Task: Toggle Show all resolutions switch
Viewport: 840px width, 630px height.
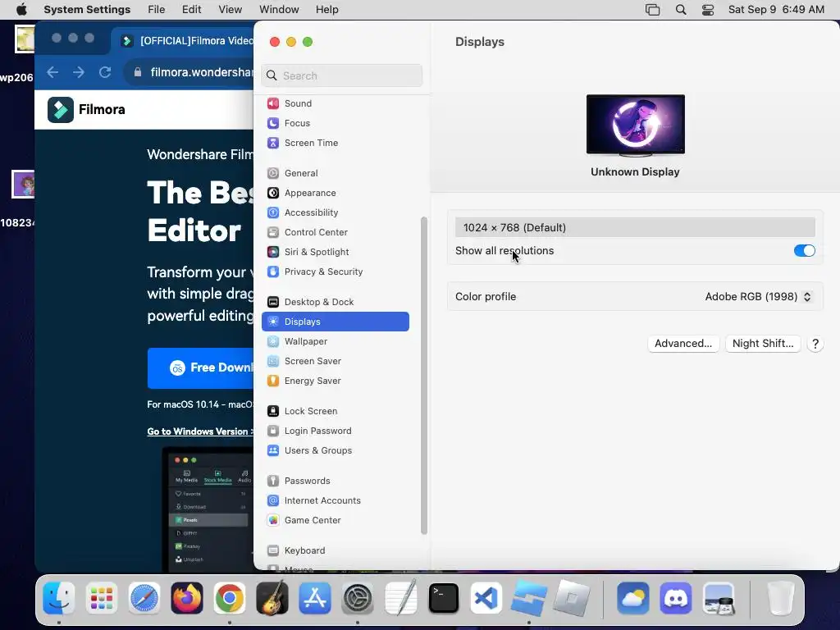Action: tap(804, 251)
